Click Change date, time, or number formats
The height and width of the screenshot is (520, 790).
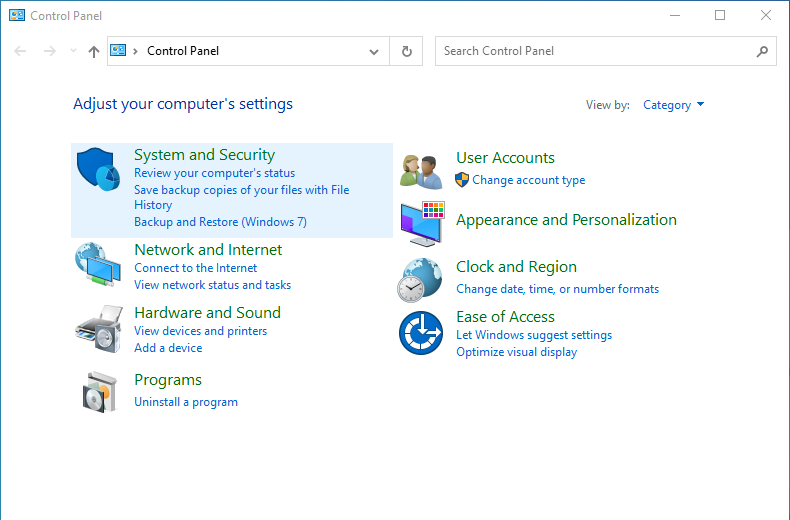tap(558, 289)
